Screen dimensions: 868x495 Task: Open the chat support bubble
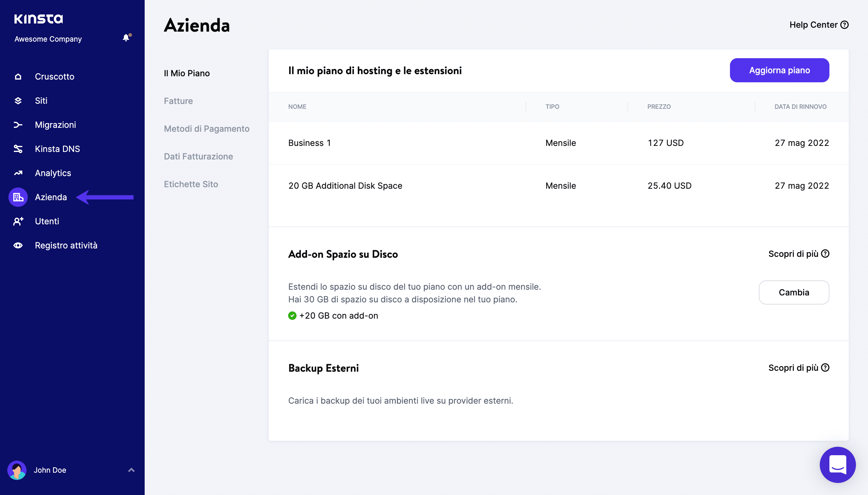pos(838,465)
